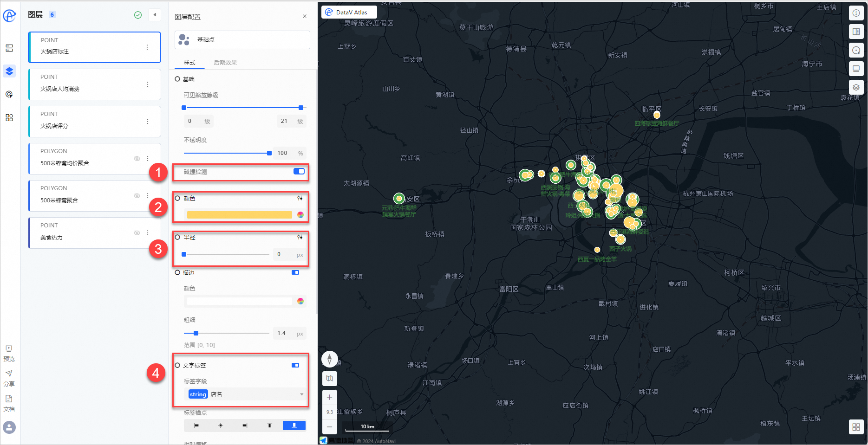The height and width of the screenshot is (445, 868).
Task: Click the map base layers icon
Action: (x=856, y=87)
